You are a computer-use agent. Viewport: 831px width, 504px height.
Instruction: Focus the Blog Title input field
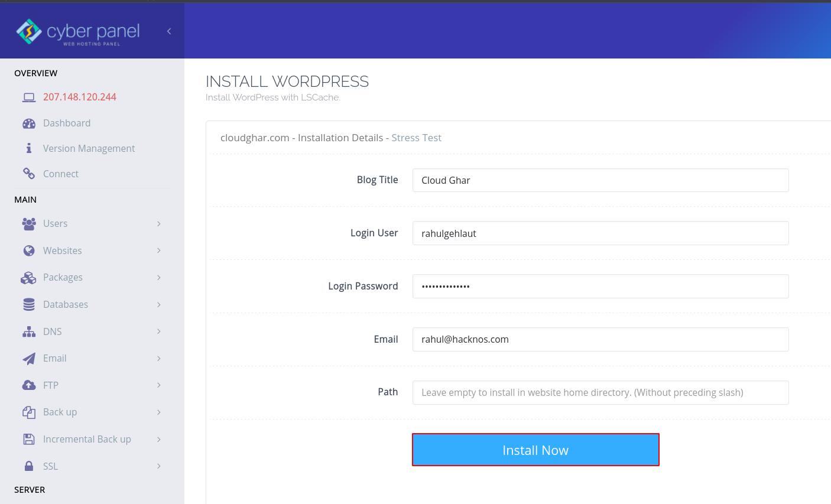tap(600, 180)
